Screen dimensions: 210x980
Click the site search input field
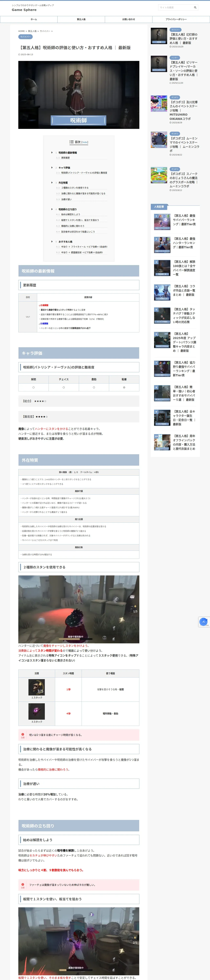[x=175, y=8]
